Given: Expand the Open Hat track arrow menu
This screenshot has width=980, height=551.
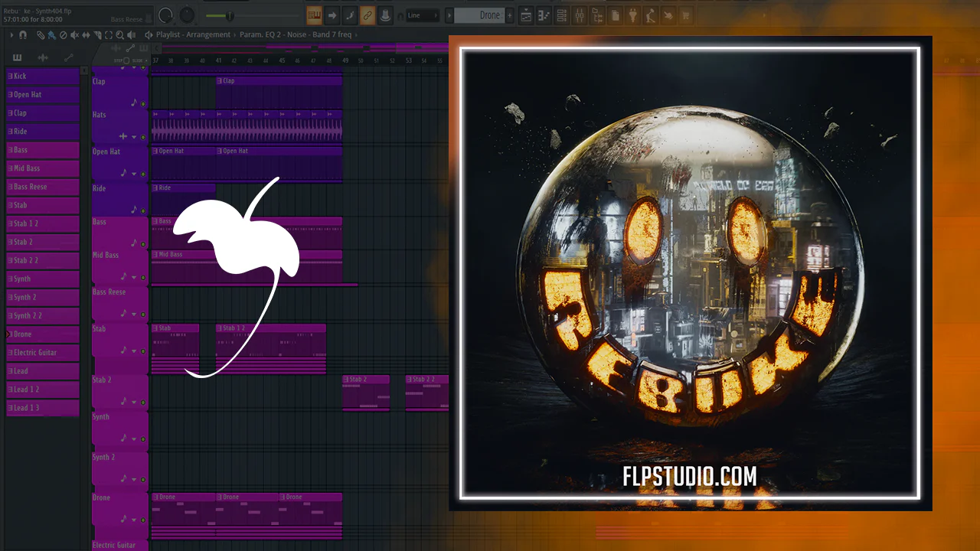Looking at the screenshot, I should click(134, 174).
